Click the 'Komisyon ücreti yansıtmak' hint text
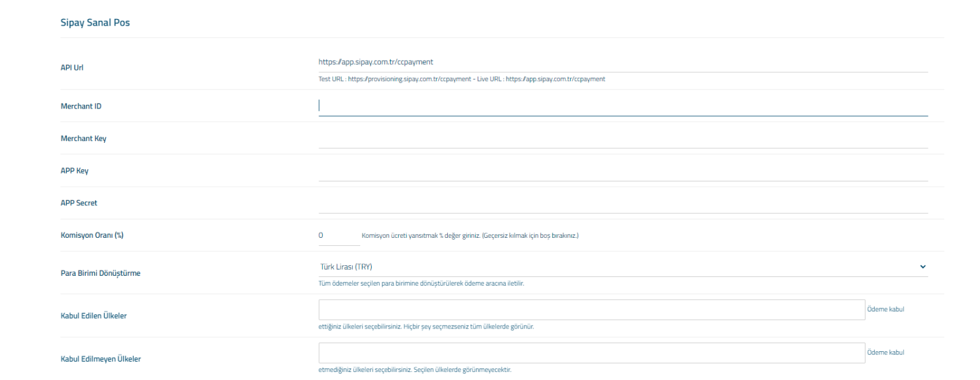980x380 pixels. (470, 235)
